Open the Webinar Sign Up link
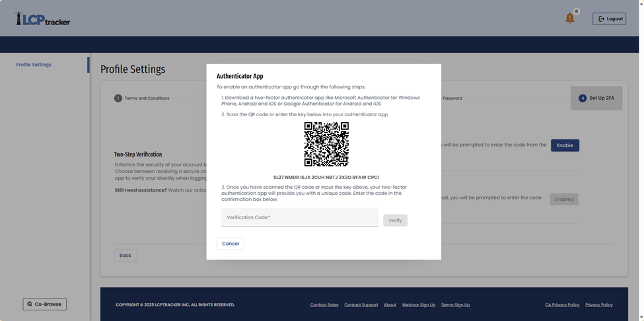This screenshot has width=644, height=321. (419, 305)
